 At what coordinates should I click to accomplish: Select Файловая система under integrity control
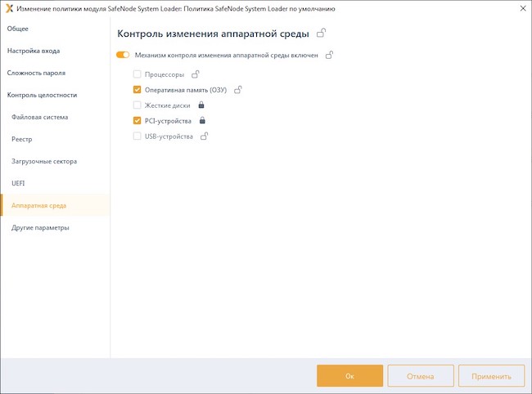point(40,117)
